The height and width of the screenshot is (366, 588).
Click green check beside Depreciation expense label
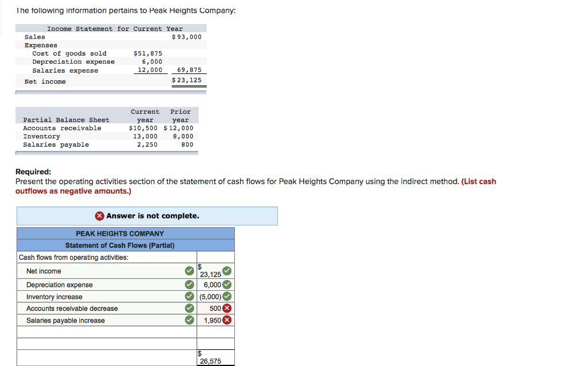[189, 285]
